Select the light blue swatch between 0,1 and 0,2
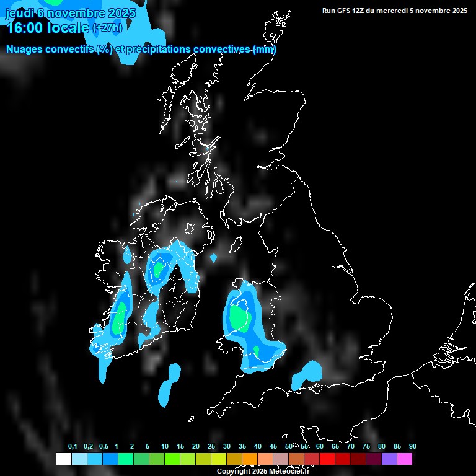The width and height of the screenshot is (476, 476). click(x=79, y=459)
